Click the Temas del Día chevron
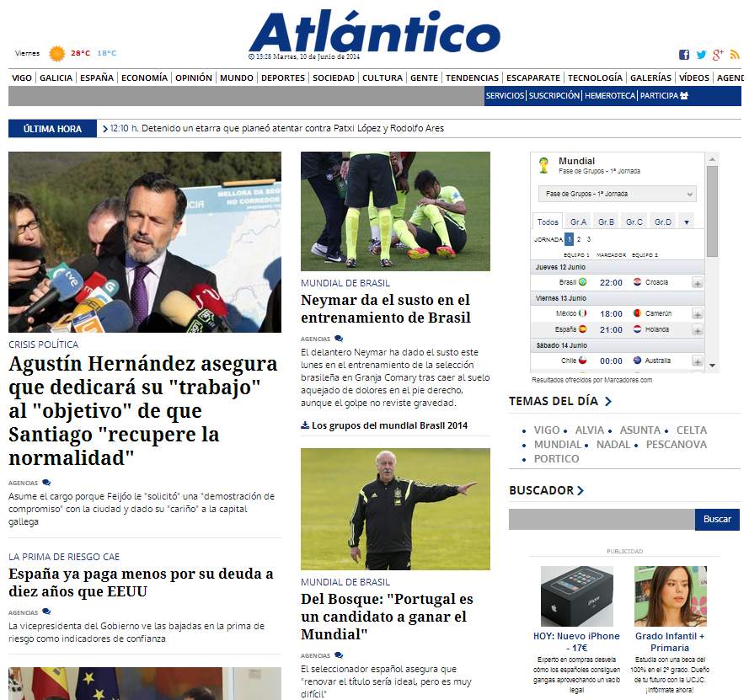Screen dimensions: 749x700 click(x=608, y=401)
